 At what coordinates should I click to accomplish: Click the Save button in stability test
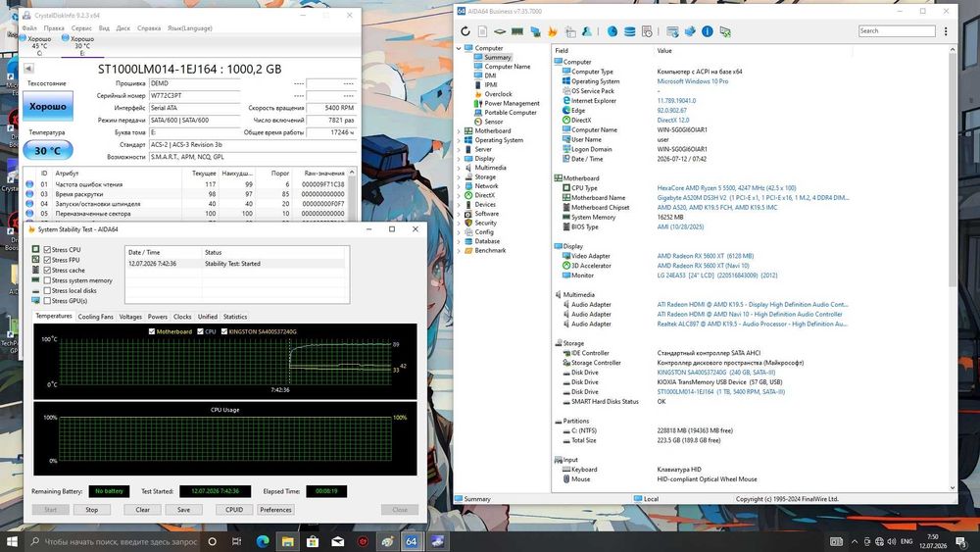point(184,510)
